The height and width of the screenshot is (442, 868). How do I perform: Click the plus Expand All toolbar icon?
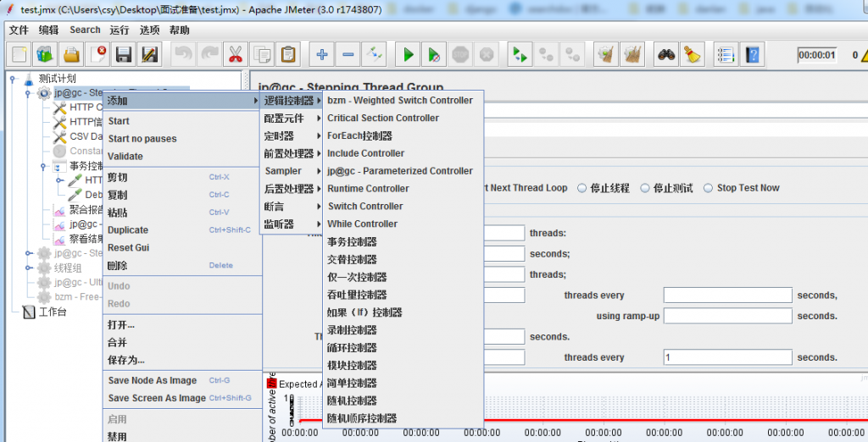coord(322,55)
